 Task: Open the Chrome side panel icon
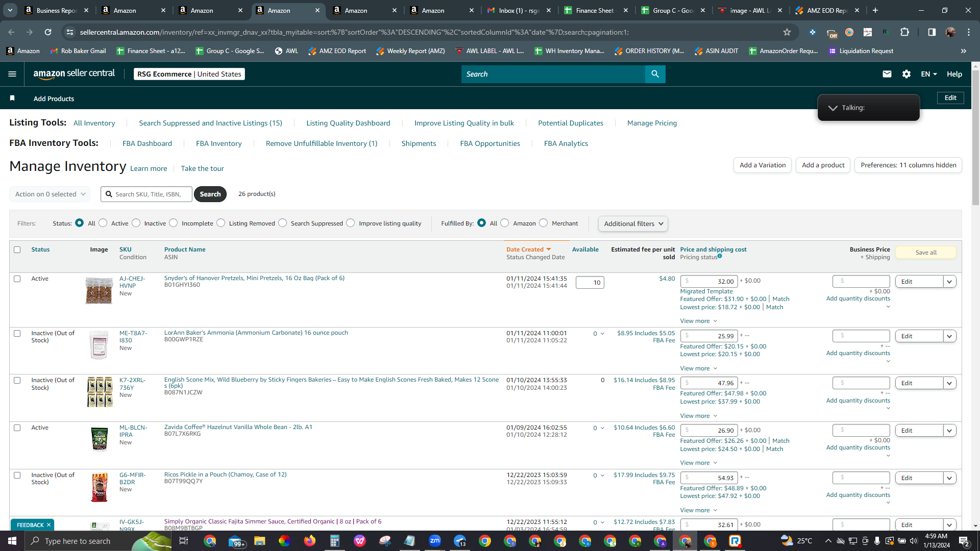[932, 32]
